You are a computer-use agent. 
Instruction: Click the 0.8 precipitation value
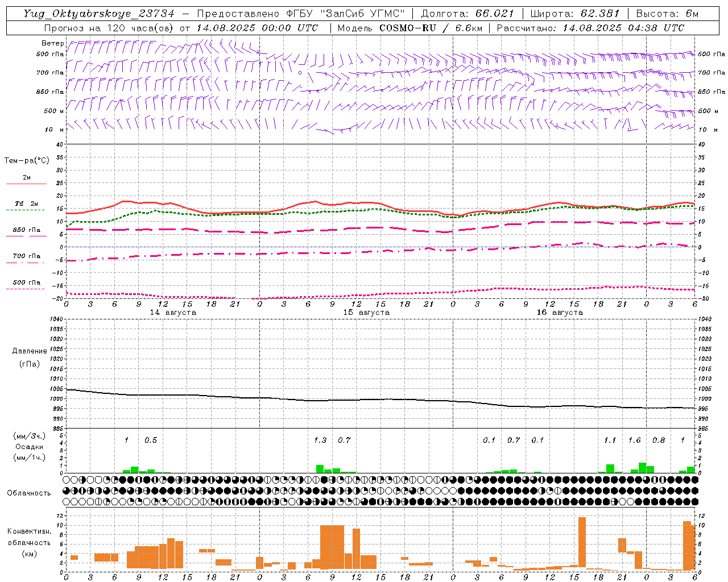(x=659, y=440)
